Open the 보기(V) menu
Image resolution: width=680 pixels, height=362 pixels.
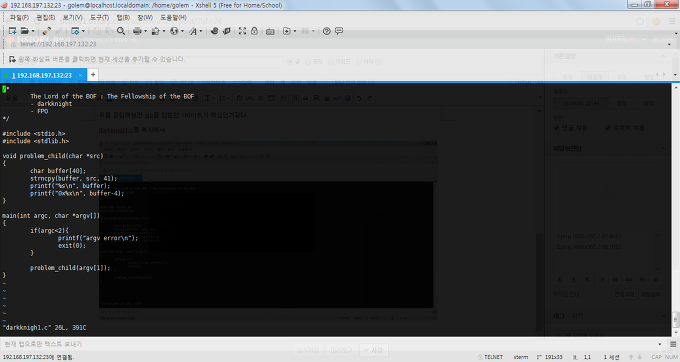pos(72,17)
